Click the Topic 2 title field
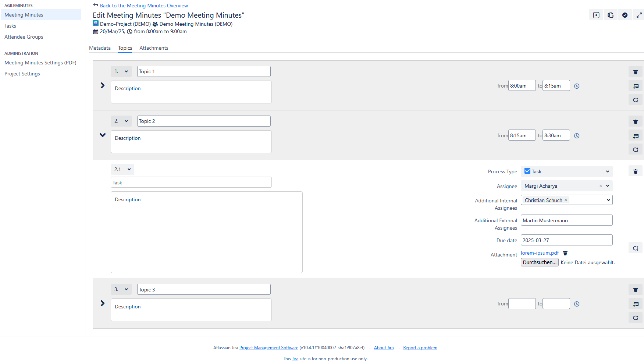The width and height of the screenshot is (644, 361). (204, 121)
